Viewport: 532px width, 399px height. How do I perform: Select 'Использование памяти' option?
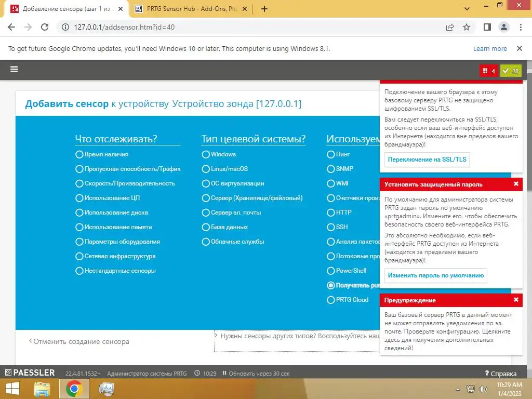pos(79,228)
